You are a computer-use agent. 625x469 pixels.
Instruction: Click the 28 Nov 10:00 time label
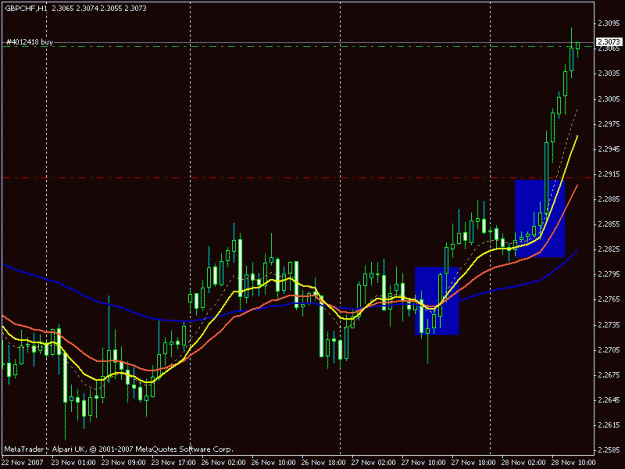pyautogui.click(x=573, y=463)
